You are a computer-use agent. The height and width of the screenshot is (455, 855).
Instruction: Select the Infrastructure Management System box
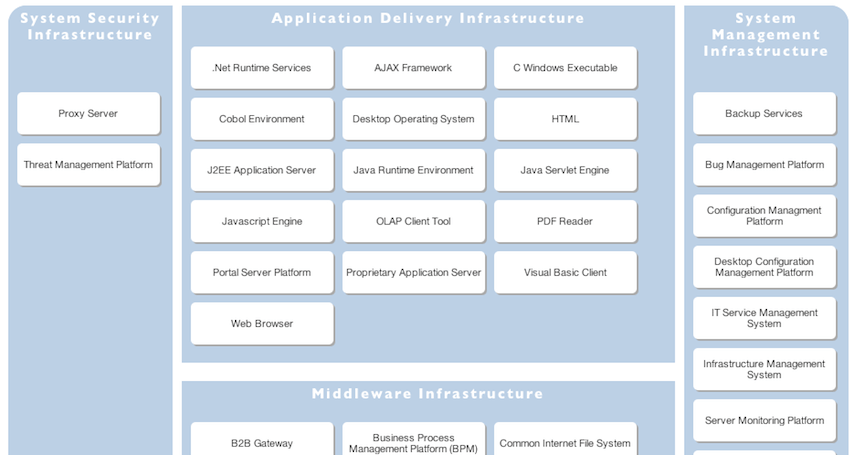pos(764,369)
